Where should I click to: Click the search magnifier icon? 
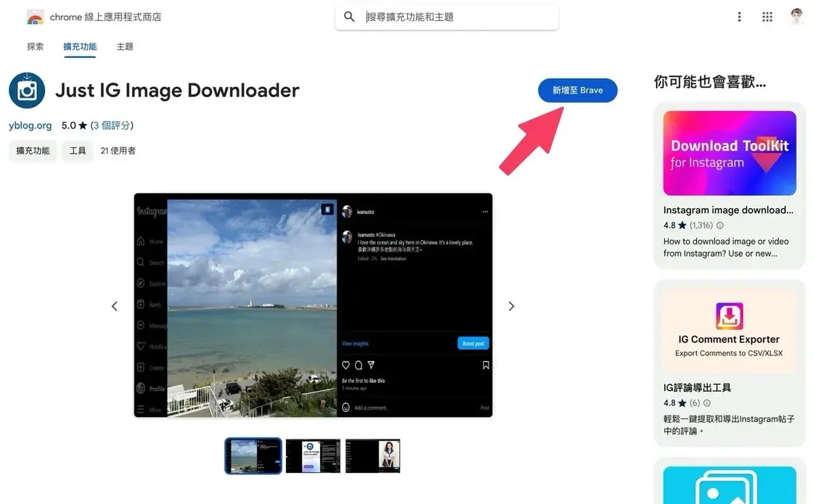click(349, 17)
